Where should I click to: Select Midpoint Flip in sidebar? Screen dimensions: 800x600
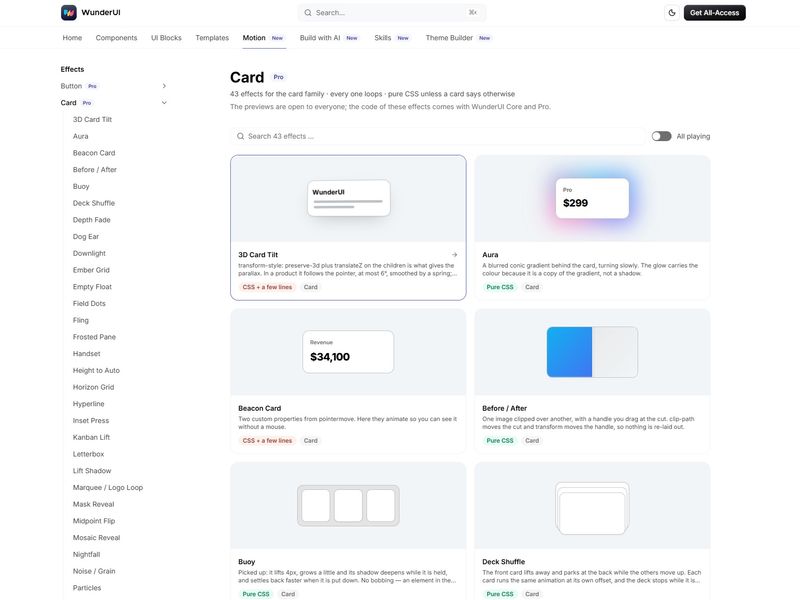click(x=94, y=521)
